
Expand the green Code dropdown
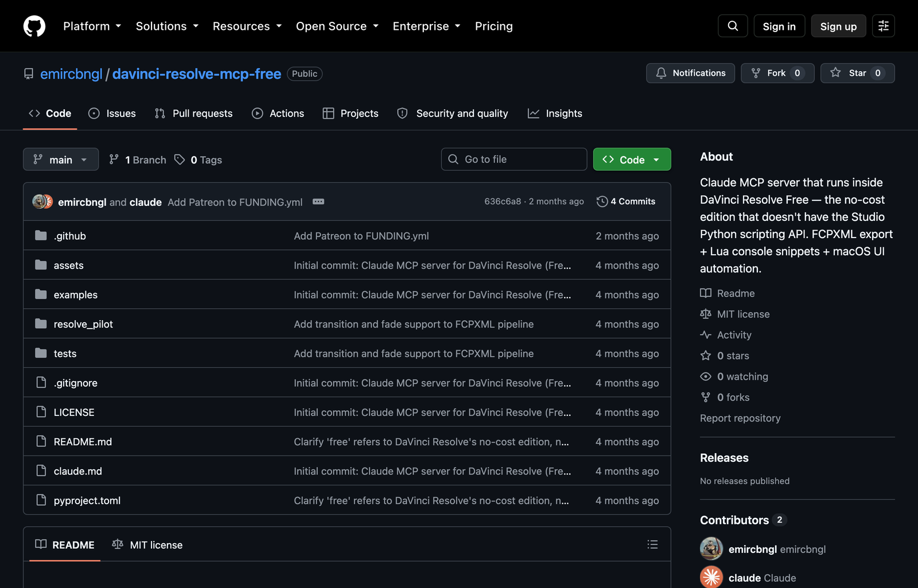point(632,159)
